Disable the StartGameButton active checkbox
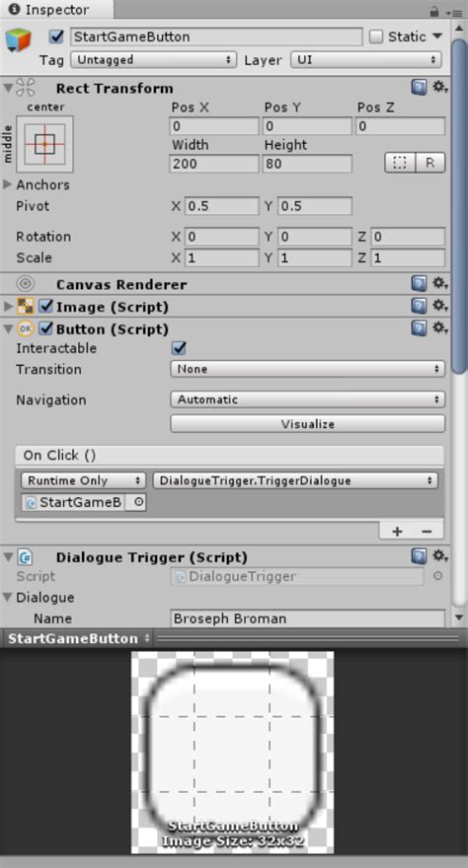 coord(56,36)
